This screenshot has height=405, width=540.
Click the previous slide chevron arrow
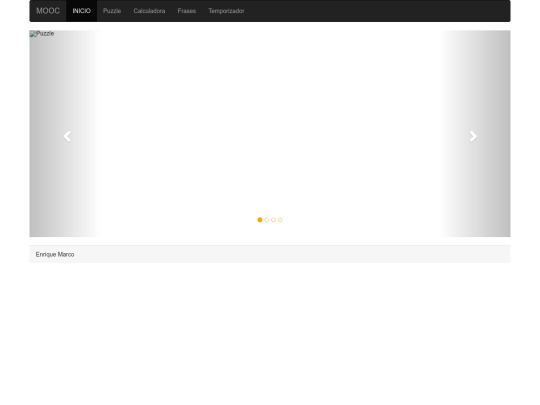pos(67,136)
